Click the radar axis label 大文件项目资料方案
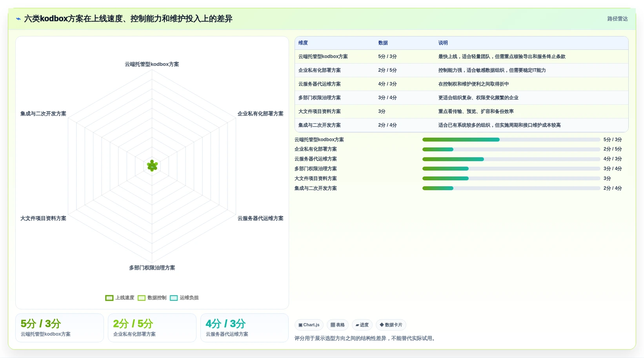Screen dimensions: 644x358 [43, 218]
